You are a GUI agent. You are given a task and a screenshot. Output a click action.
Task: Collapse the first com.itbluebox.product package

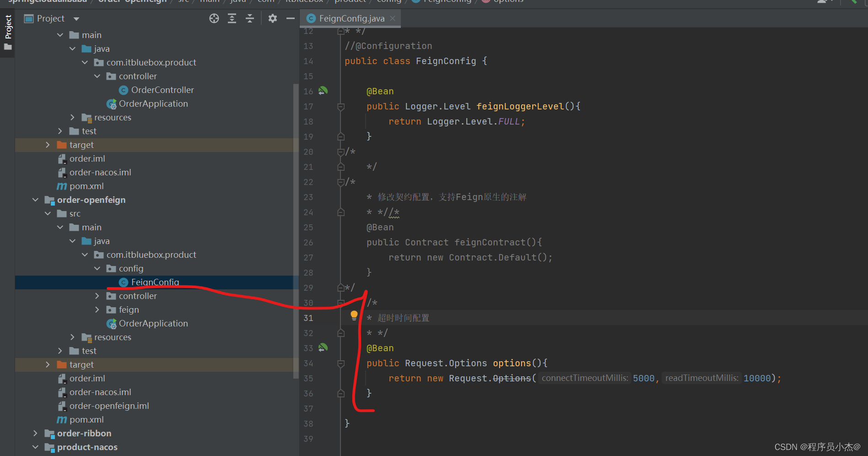[85, 62]
